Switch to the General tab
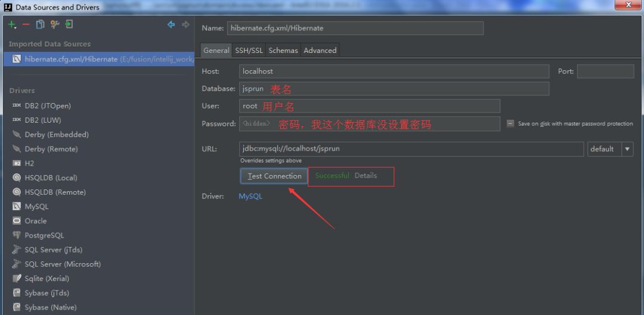 216,51
